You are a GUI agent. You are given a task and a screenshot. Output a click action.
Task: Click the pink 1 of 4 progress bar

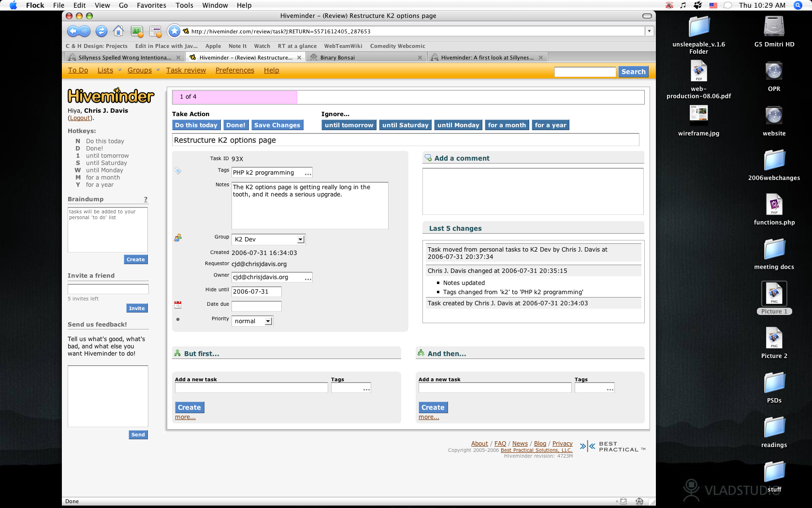[235, 97]
